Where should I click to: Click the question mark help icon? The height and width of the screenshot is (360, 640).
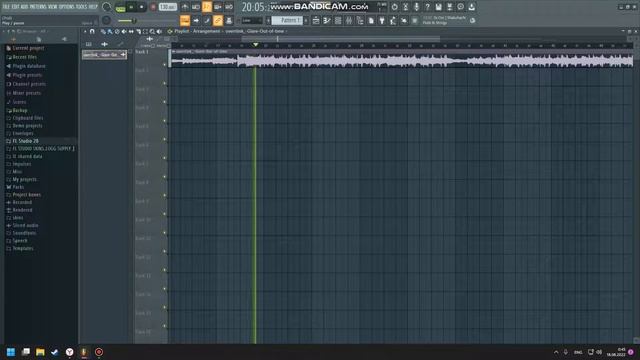pos(427,7)
